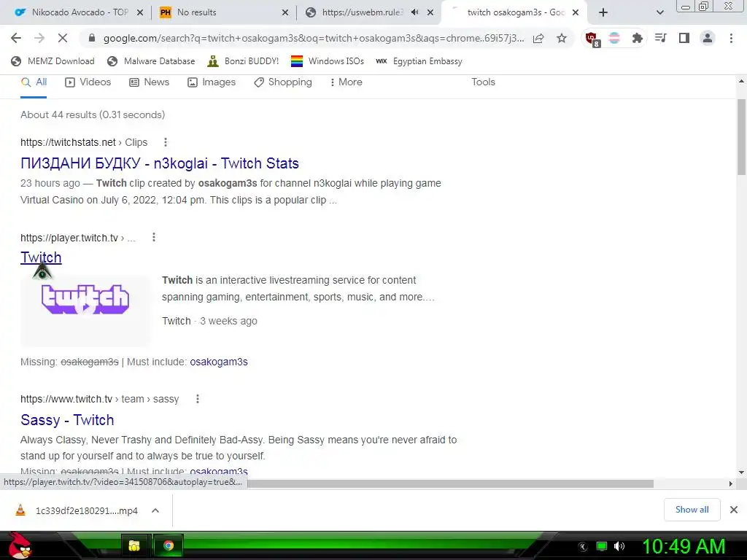The width and height of the screenshot is (747, 560).
Task: Close the twitch osakogam3s tab
Action: click(x=576, y=12)
